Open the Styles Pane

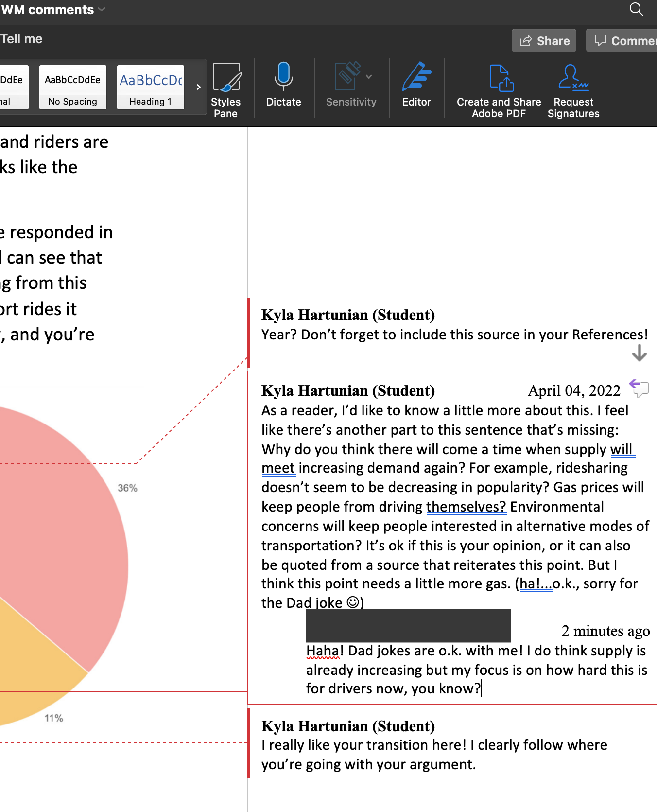[x=226, y=90]
